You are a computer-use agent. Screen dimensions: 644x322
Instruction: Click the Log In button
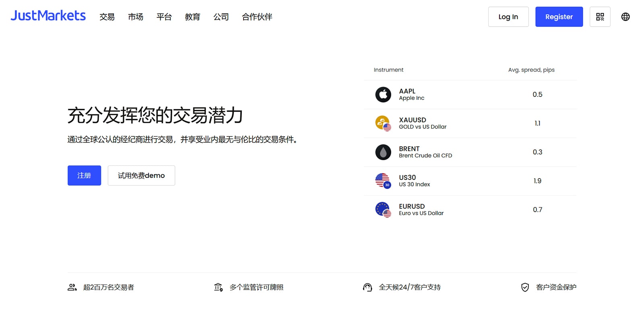[508, 17]
